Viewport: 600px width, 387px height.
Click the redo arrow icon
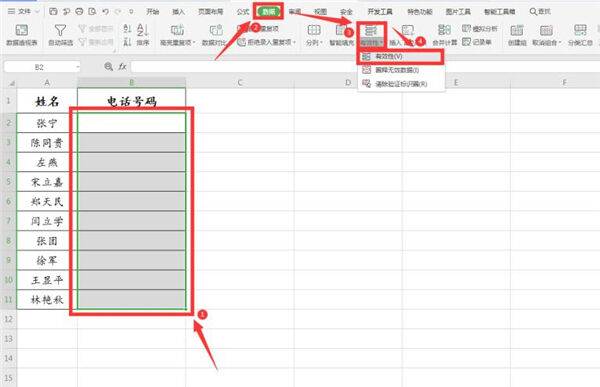[x=118, y=12]
